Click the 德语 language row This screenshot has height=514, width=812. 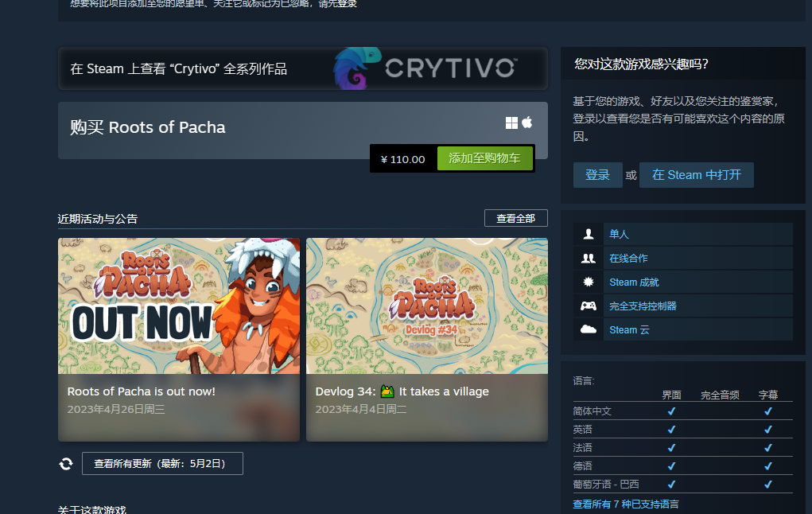(x=682, y=465)
